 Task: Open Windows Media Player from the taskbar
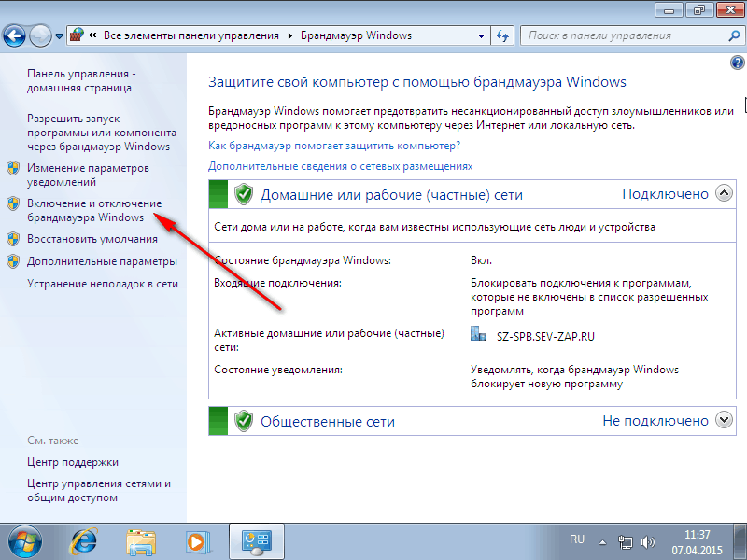[x=197, y=540]
